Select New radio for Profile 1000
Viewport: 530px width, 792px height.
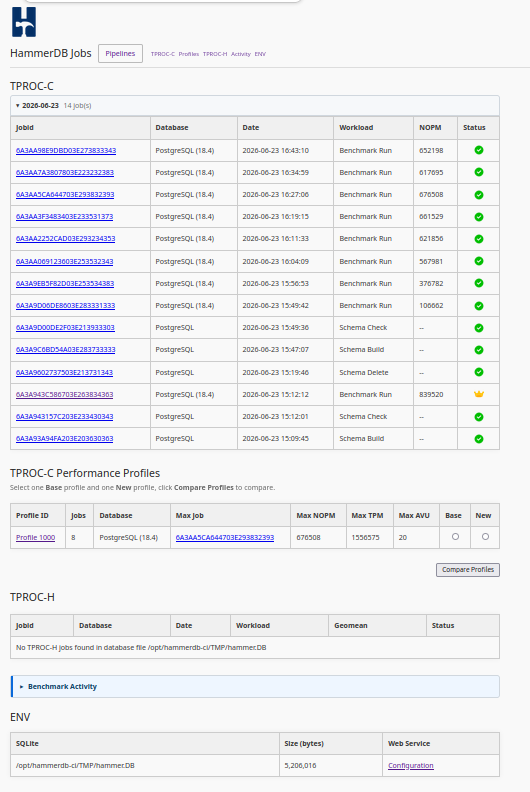tap(485, 536)
